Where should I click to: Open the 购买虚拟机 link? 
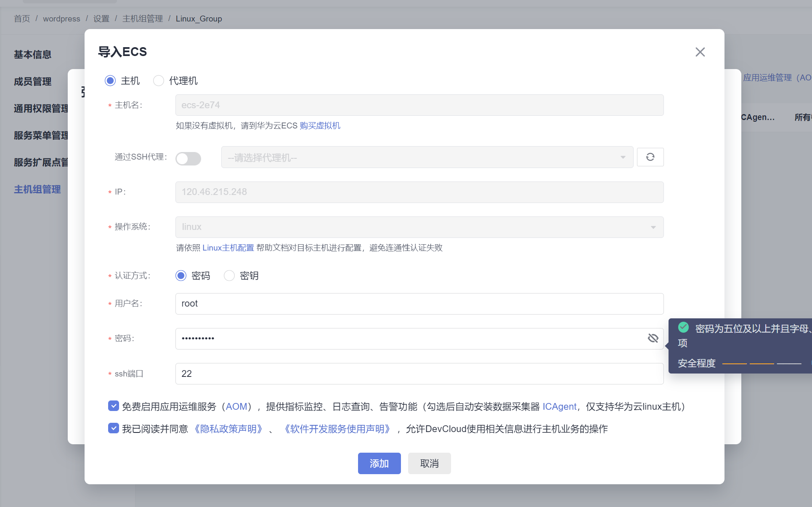(x=320, y=126)
